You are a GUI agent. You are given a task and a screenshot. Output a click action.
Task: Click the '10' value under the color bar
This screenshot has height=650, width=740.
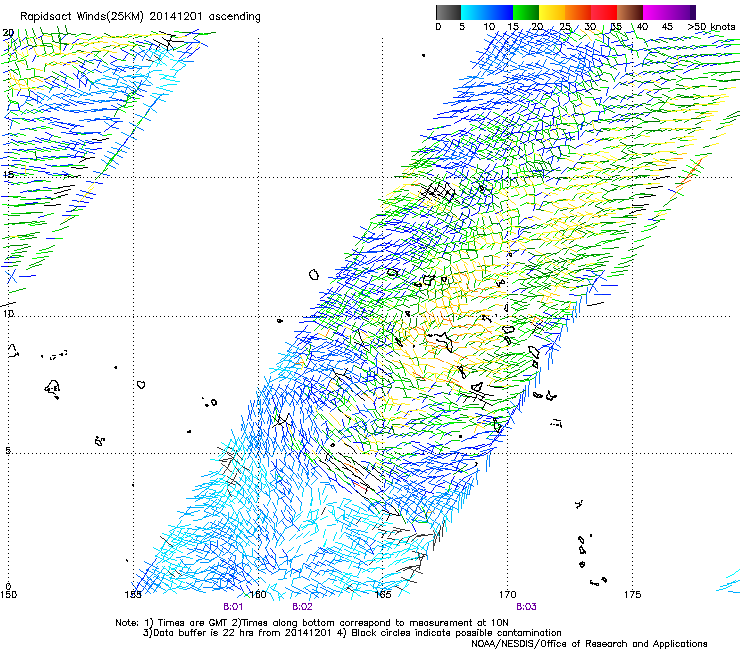point(489,27)
